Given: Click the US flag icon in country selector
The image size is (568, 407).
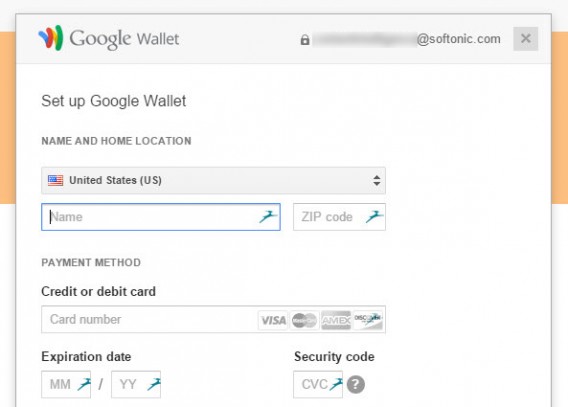Looking at the screenshot, I should point(55,180).
